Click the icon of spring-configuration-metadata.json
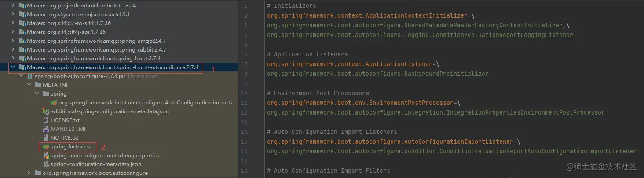The image size is (644, 178). 46,164
